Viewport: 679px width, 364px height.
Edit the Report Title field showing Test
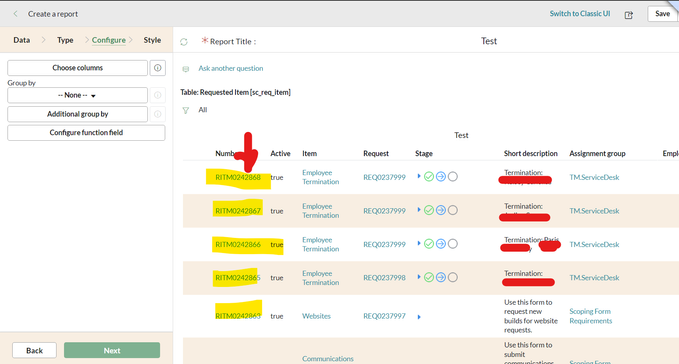pyautogui.click(x=489, y=41)
